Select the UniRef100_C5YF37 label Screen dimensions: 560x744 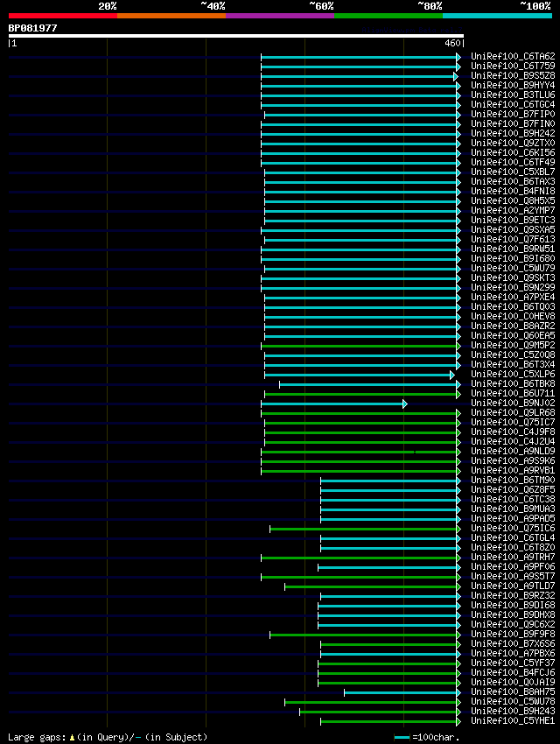pos(513,663)
